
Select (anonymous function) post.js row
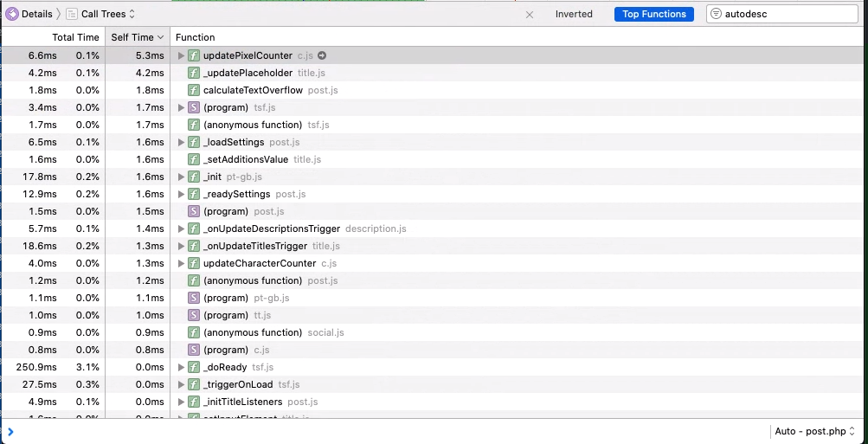click(432, 280)
